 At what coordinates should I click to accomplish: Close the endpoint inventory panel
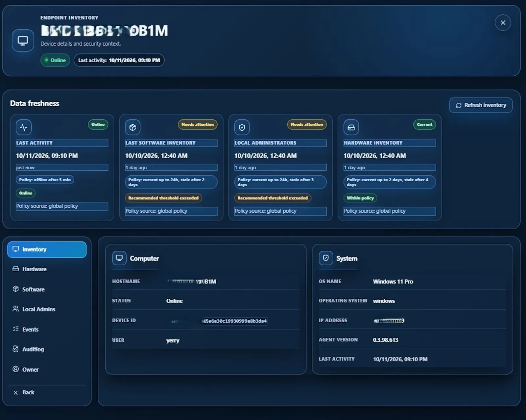[x=503, y=23]
